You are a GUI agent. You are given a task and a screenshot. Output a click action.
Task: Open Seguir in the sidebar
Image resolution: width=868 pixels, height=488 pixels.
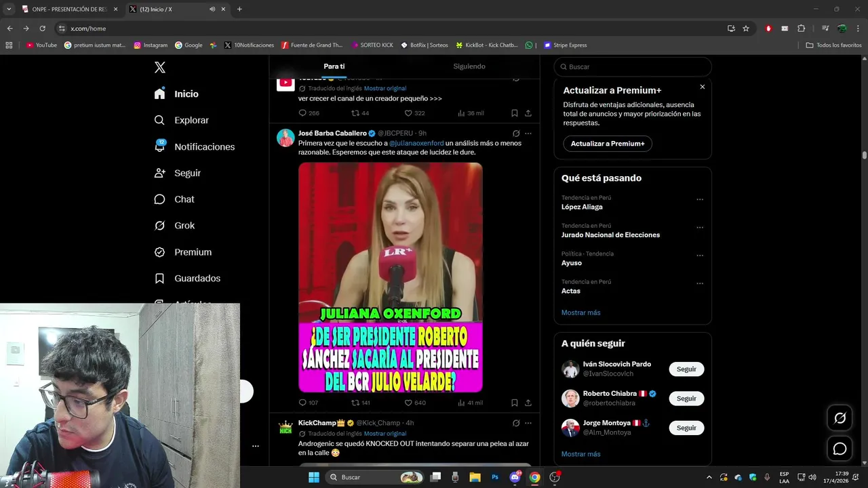point(177,173)
